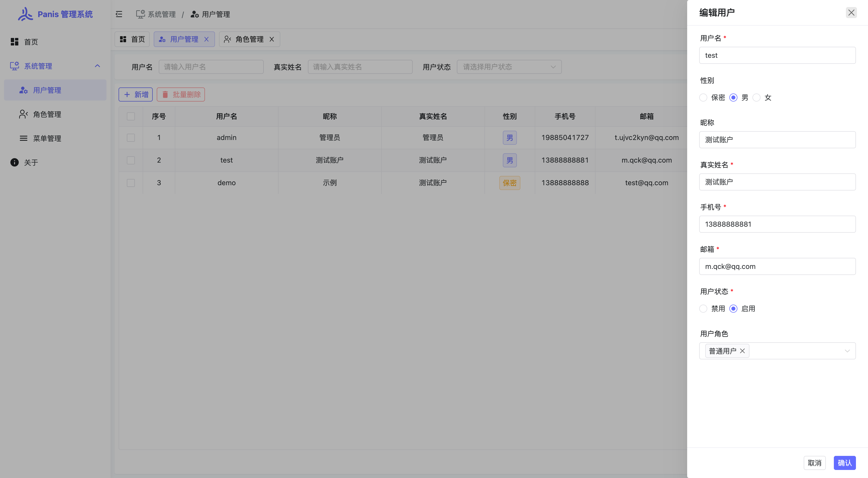
Task: Check the checkbox for the admin row
Action: click(131, 137)
